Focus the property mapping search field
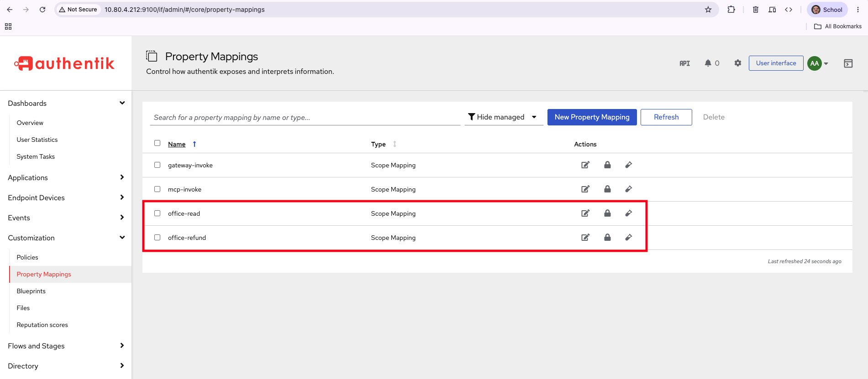 coord(305,117)
